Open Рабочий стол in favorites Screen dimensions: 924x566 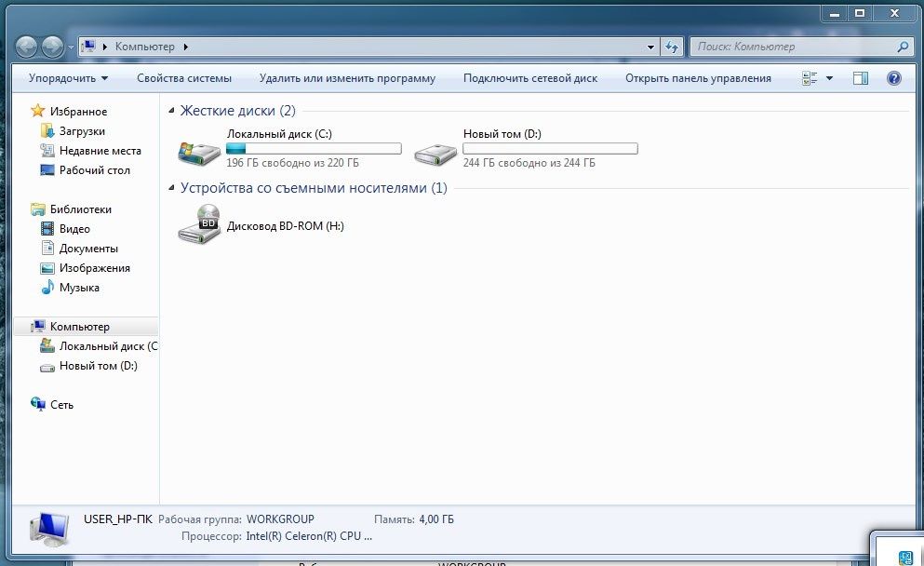pos(94,169)
